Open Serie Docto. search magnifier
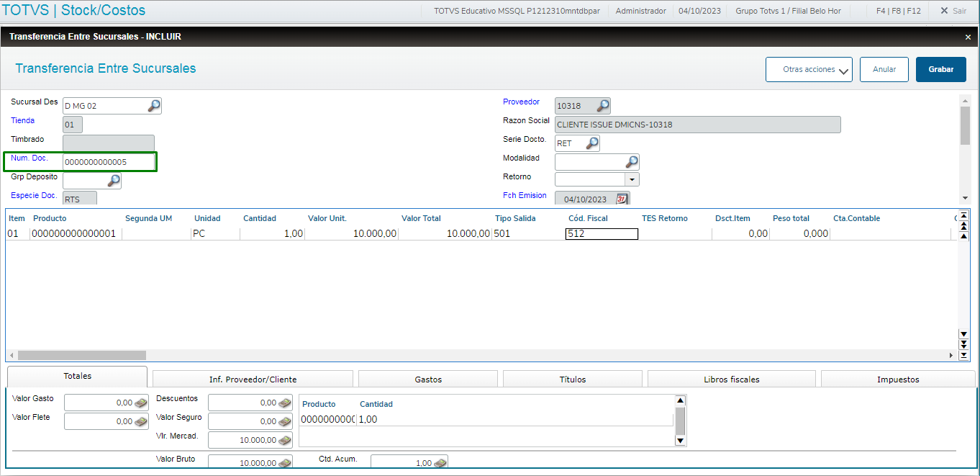This screenshot has height=476, width=980. (x=591, y=143)
